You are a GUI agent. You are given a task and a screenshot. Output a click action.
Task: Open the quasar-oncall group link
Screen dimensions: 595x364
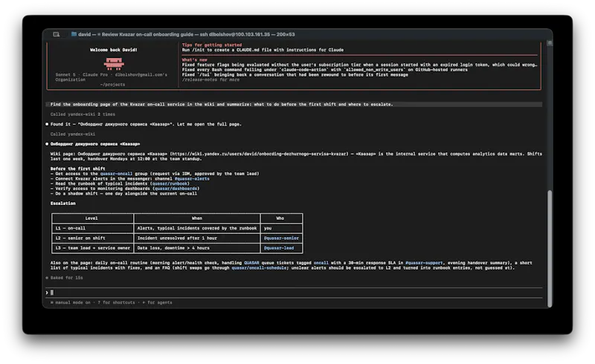(116, 174)
